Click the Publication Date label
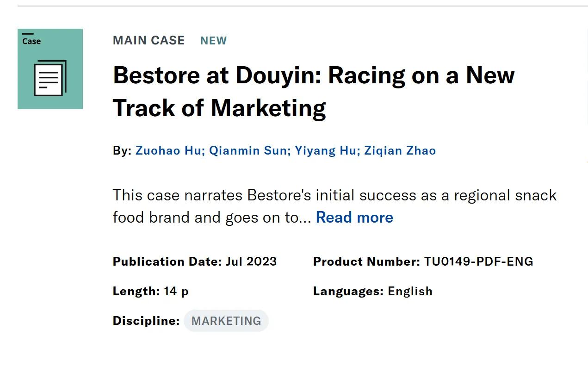Image resolution: width=588 pixels, height=367 pixels. coord(167,261)
